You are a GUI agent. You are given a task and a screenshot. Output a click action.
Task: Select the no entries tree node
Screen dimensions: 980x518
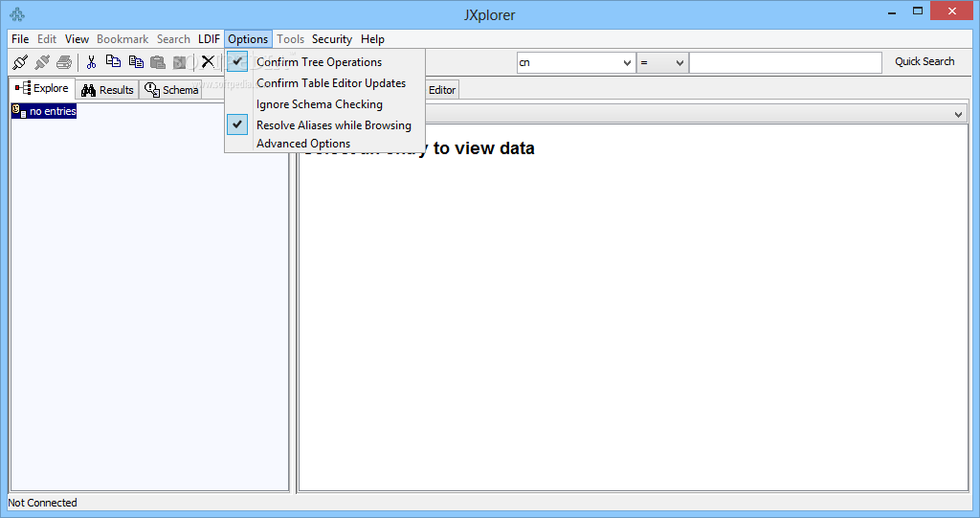pos(44,111)
